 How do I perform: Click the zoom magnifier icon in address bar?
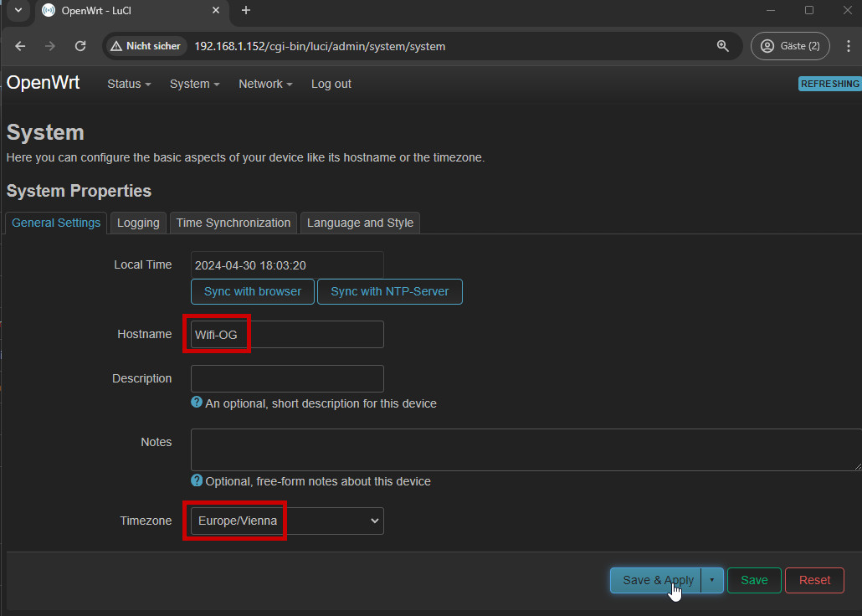pos(723,46)
